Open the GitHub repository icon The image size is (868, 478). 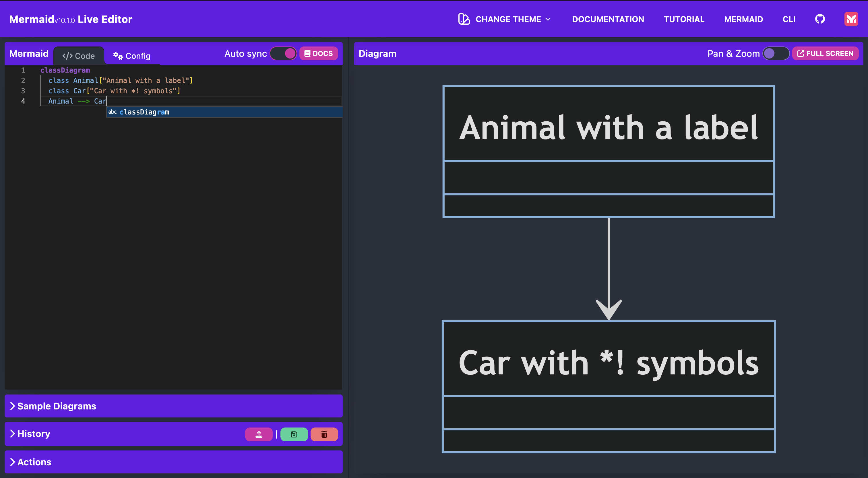820,19
